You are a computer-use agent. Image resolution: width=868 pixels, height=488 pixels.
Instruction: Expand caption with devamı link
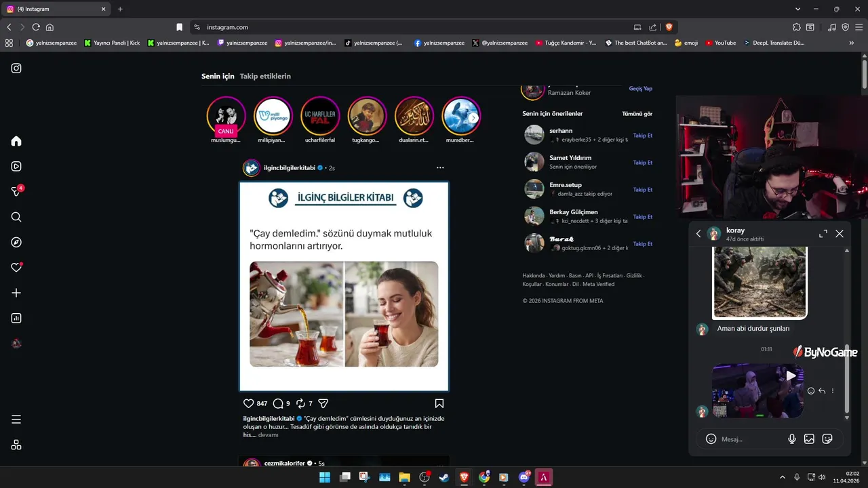pyautogui.click(x=269, y=435)
